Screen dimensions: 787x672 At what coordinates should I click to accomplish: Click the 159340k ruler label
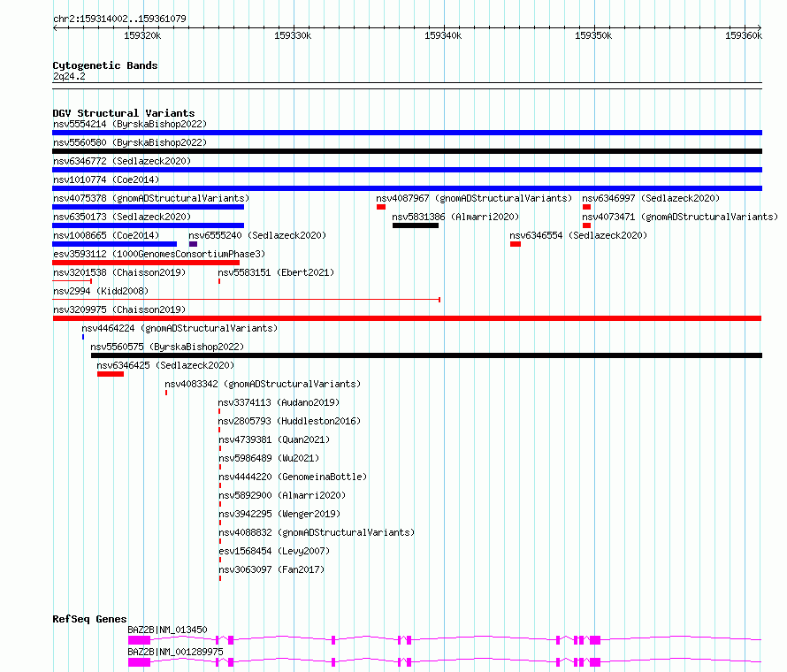pyautogui.click(x=443, y=35)
